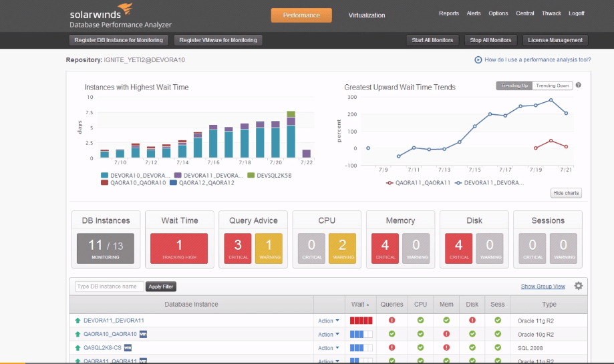This screenshot has height=364, width=614.
Task: Click the Memory 4 Critical tile
Action: coord(385,248)
